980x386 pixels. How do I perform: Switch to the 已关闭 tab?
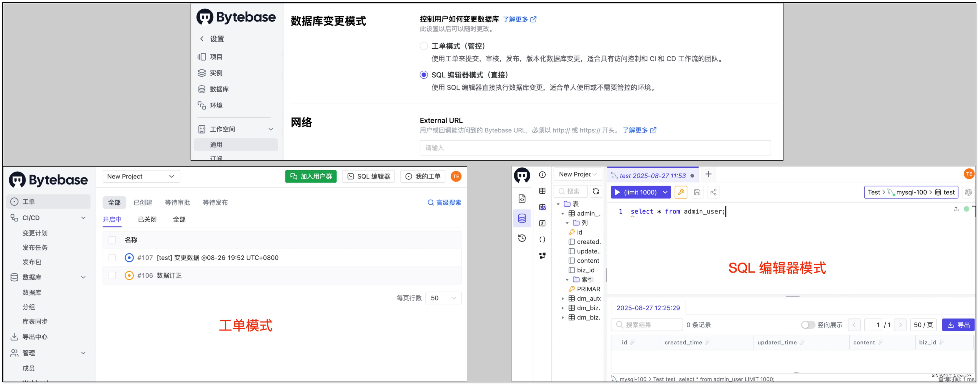(147, 219)
